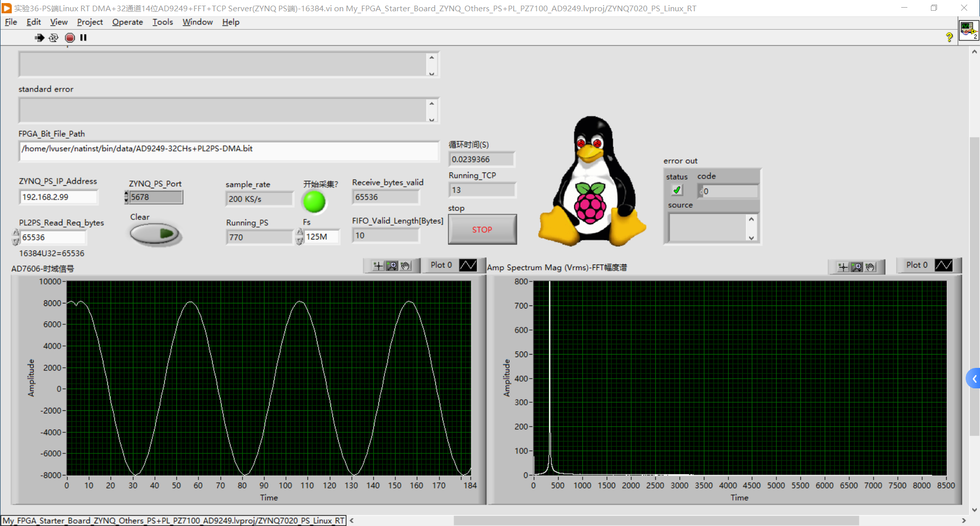Open the File menu
The image size is (980, 526).
(x=11, y=22)
